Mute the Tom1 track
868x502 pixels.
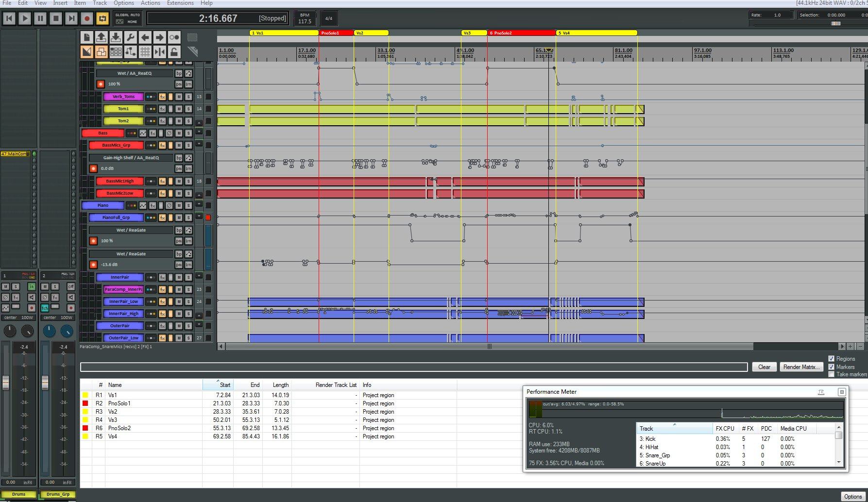pos(179,109)
